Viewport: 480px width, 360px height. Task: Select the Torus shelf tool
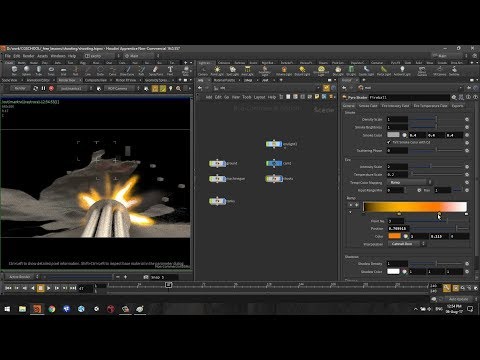coord(51,71)
